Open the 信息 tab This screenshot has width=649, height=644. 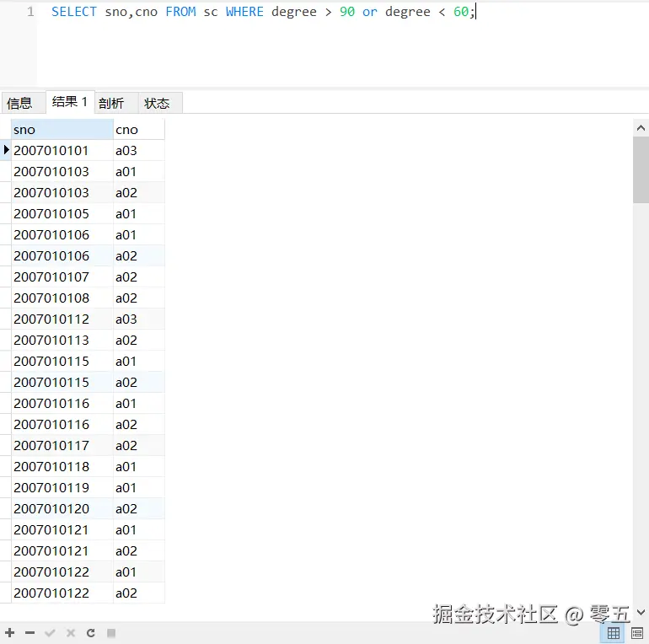pyautogui.click(x=24, y=103)
